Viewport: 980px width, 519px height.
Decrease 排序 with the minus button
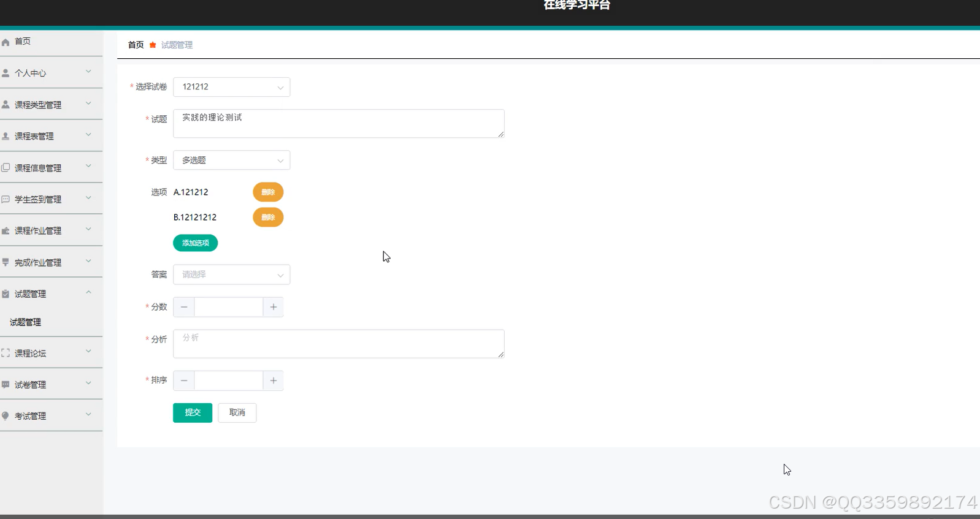click(184, 381)
